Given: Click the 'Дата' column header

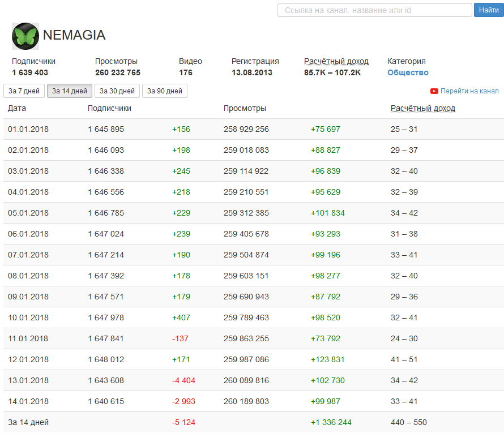Looking at the screenshot, I should [17, 108].
